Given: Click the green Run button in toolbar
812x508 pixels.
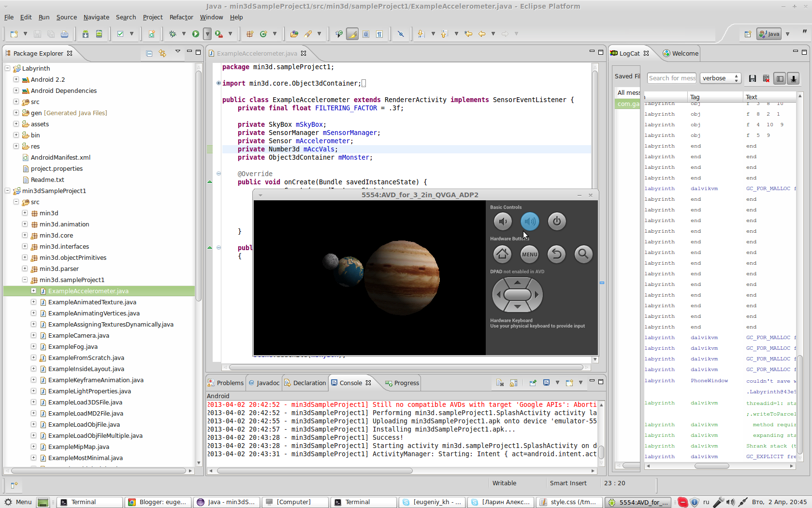Looking at the screenshot, I should coord(195,34).
